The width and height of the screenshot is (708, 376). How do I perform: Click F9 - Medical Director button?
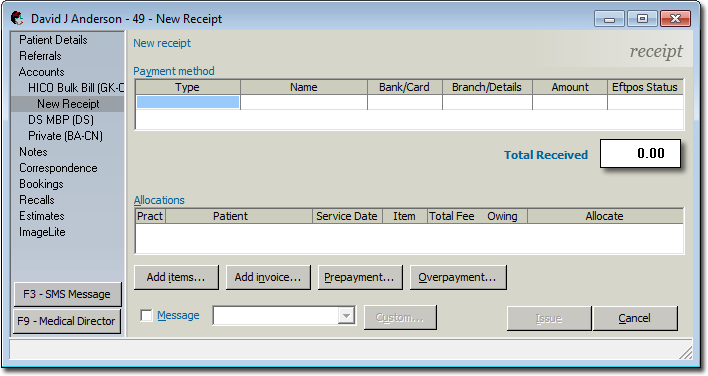click(67, 321)
